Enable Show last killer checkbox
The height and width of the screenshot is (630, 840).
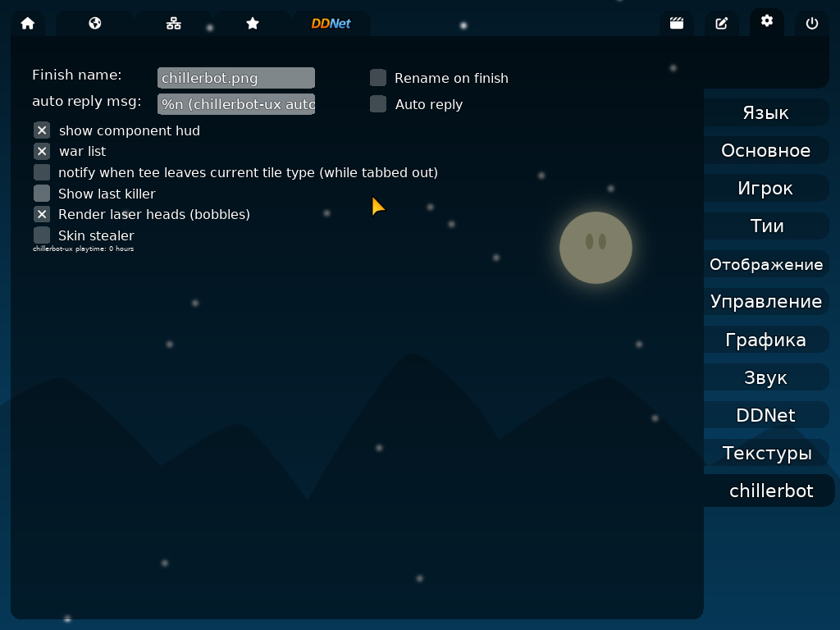coord(42,194)
